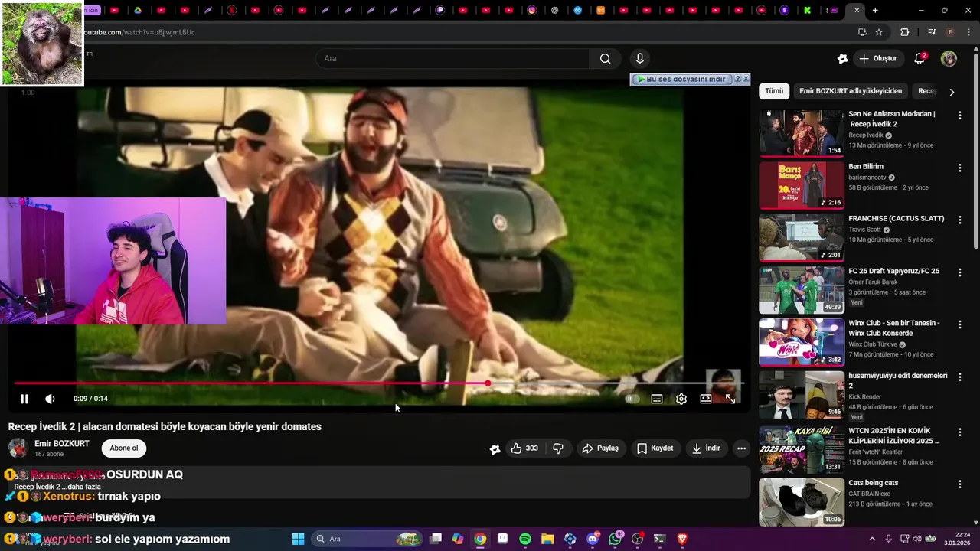Screen dimensions: 980x551
Task: Switch to the Kick browser tab
Action: [x=808, y=11]
